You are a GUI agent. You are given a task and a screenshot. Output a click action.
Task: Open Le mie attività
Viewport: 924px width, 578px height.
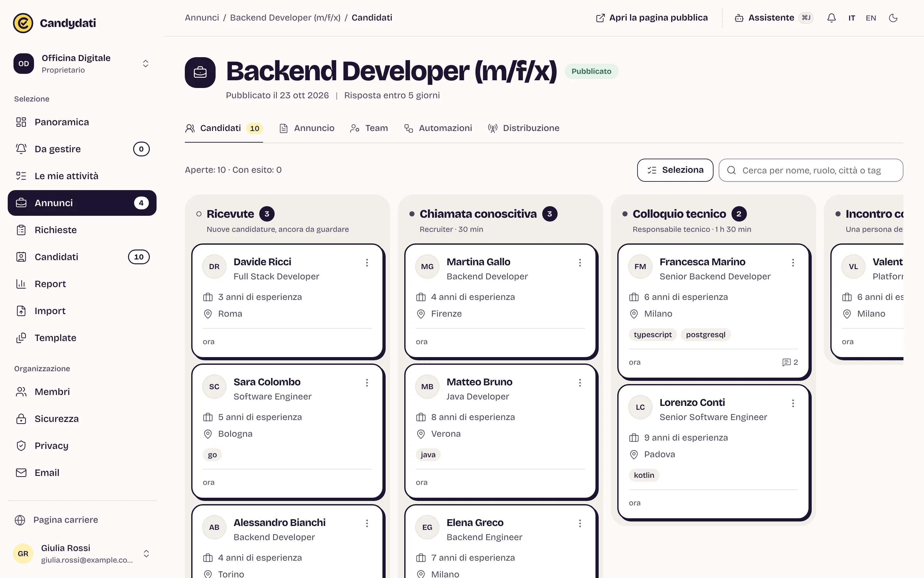click(x=82, y=176)
